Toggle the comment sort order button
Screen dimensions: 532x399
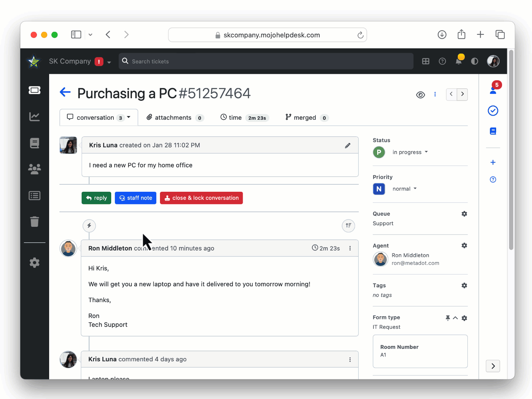(348, 226)
